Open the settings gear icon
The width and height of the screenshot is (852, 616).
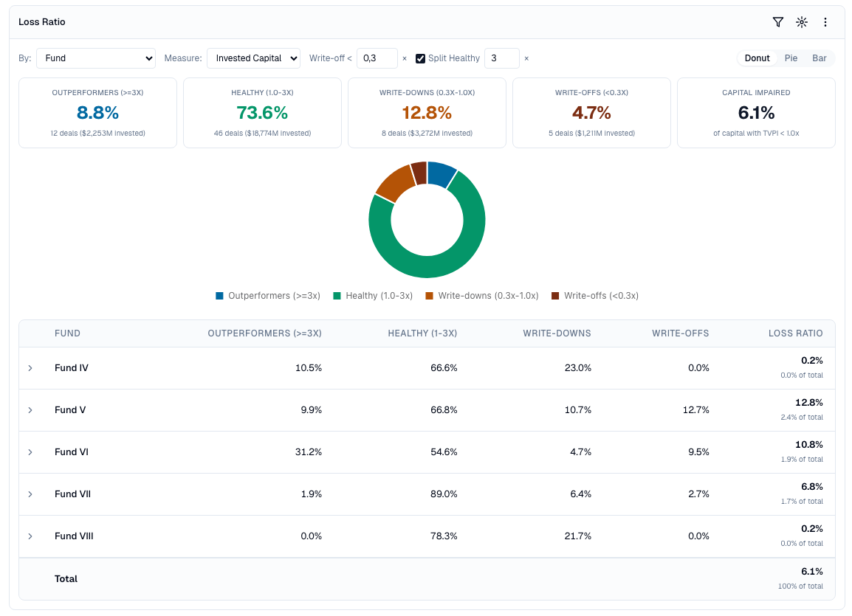[x=801, y=22]
